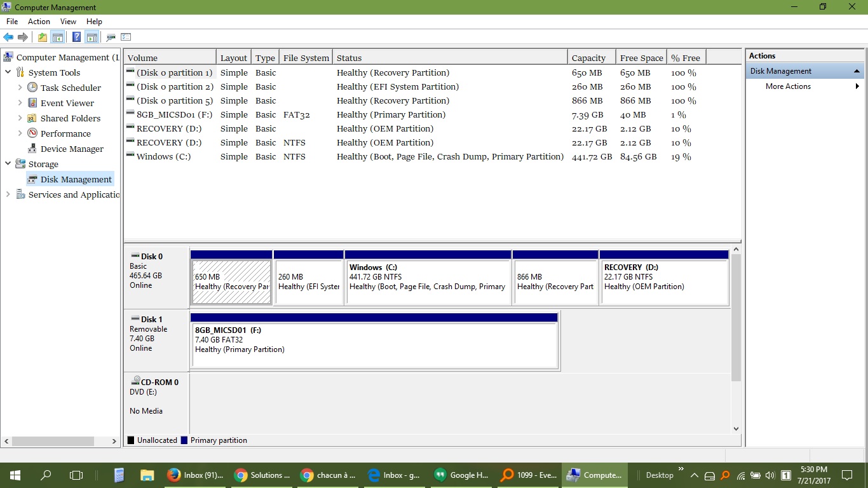The image size is (868, 488).
Task: Open Help with the question mark icon
Action: 76,37
